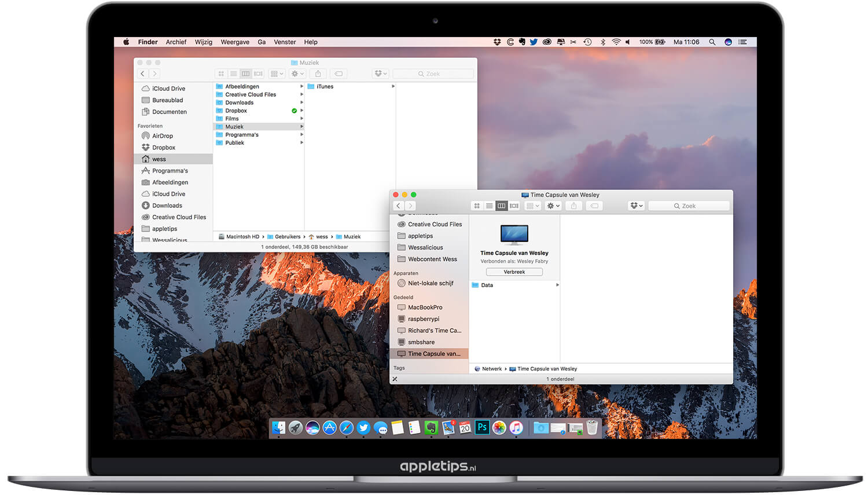This screenshot has height=495, width=868.
Task: Open the Wijzig menu
Action: tap(204, 42)
